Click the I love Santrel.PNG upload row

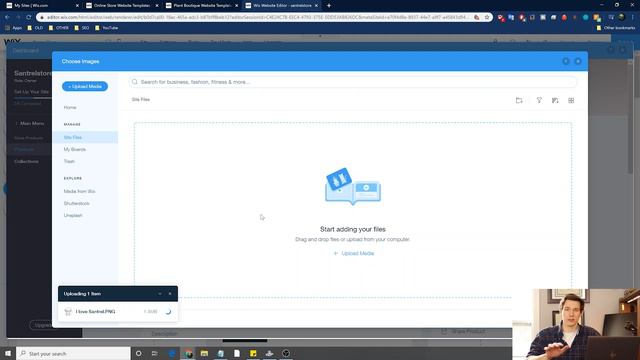point(118,311)
